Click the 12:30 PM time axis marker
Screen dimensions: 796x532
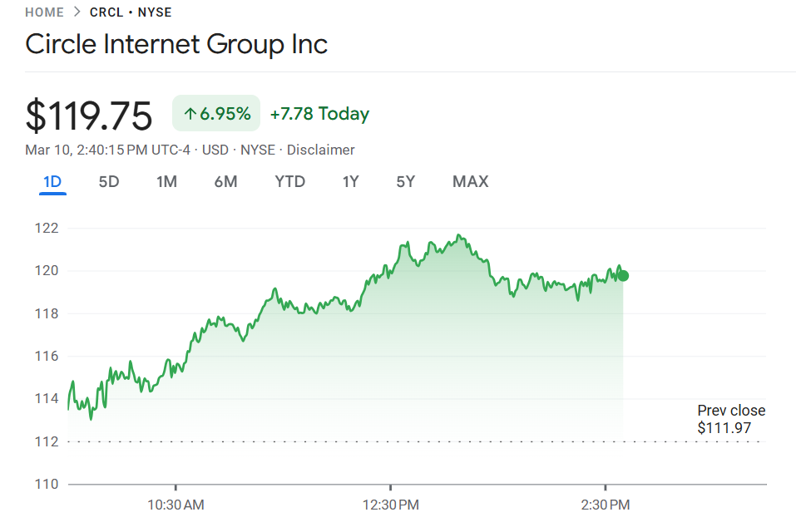point(390,505)
